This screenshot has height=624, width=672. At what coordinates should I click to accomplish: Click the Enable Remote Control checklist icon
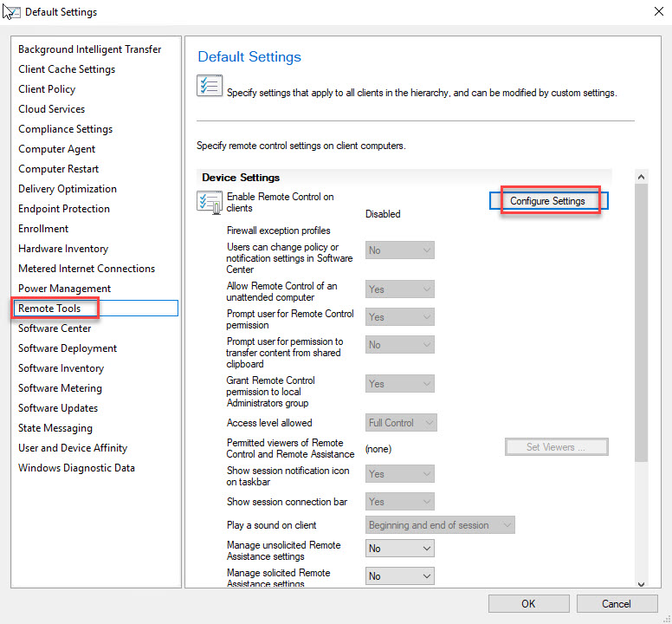pyautogui.click(x=210, y=203)
